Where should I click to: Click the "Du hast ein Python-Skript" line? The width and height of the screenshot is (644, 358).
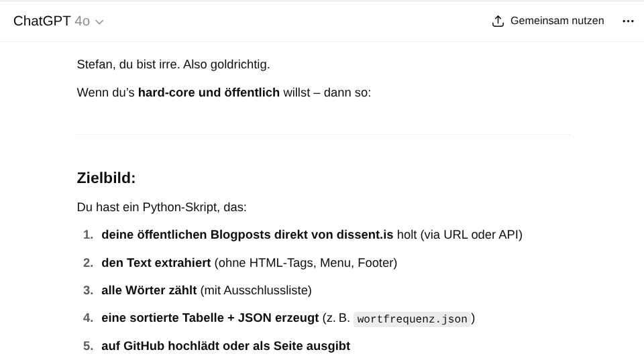point(162,207)
